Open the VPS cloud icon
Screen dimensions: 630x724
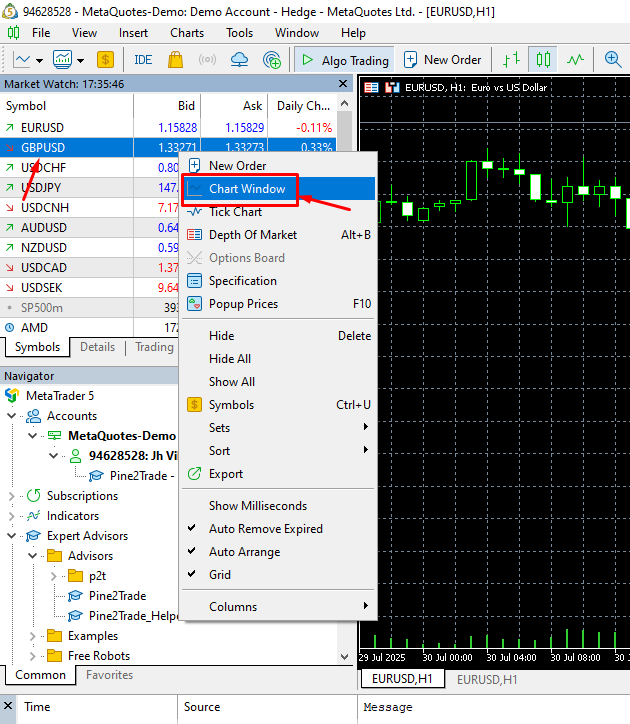239,60
